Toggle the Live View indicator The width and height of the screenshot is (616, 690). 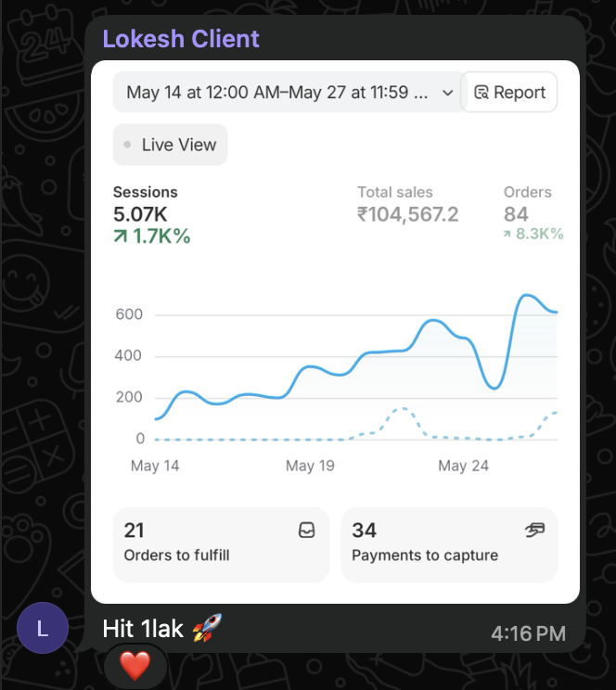pyautogui.click(x=171, y=145)
